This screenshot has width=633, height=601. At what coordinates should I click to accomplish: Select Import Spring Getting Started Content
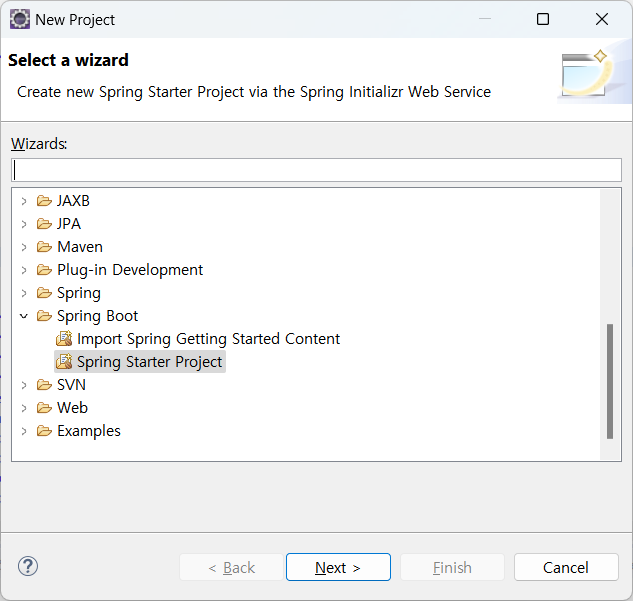(208, 339)
